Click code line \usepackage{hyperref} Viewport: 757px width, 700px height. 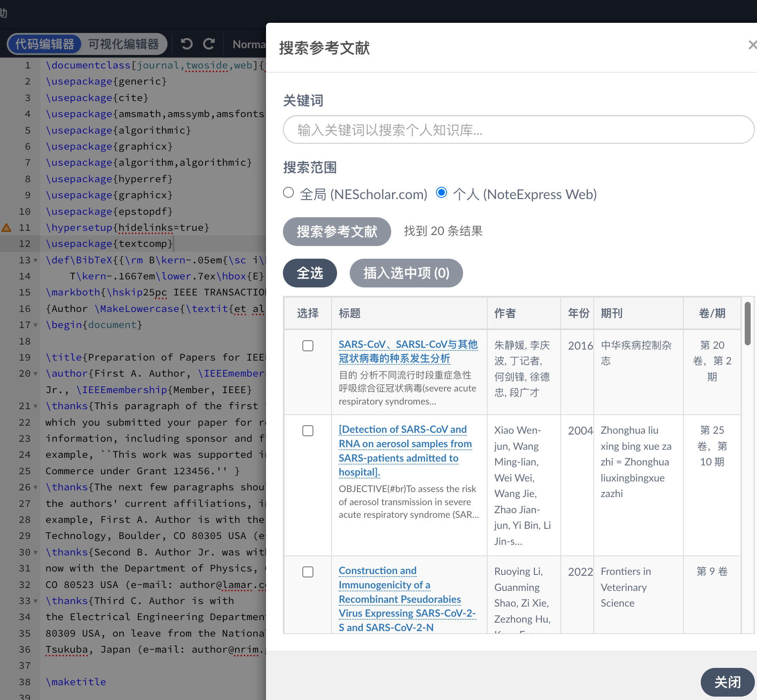pos(109,179)
